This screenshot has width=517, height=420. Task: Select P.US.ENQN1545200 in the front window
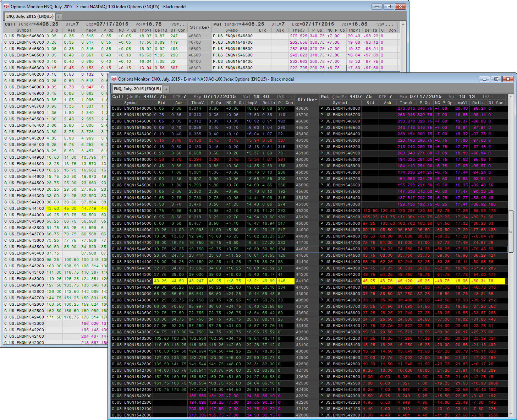(x=340, y=211)
